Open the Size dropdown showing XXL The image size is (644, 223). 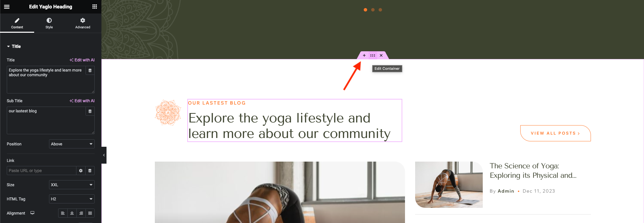(x=72, y=185)
